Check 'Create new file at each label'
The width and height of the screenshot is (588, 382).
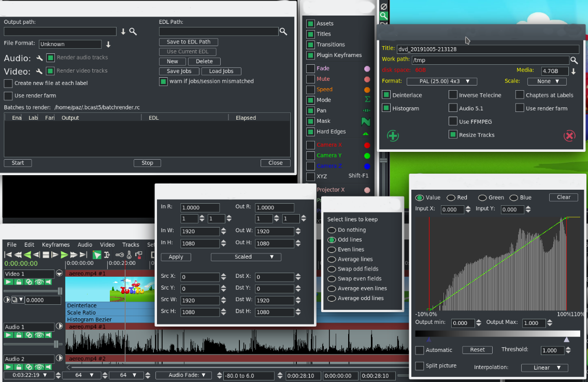pos(8,83)
